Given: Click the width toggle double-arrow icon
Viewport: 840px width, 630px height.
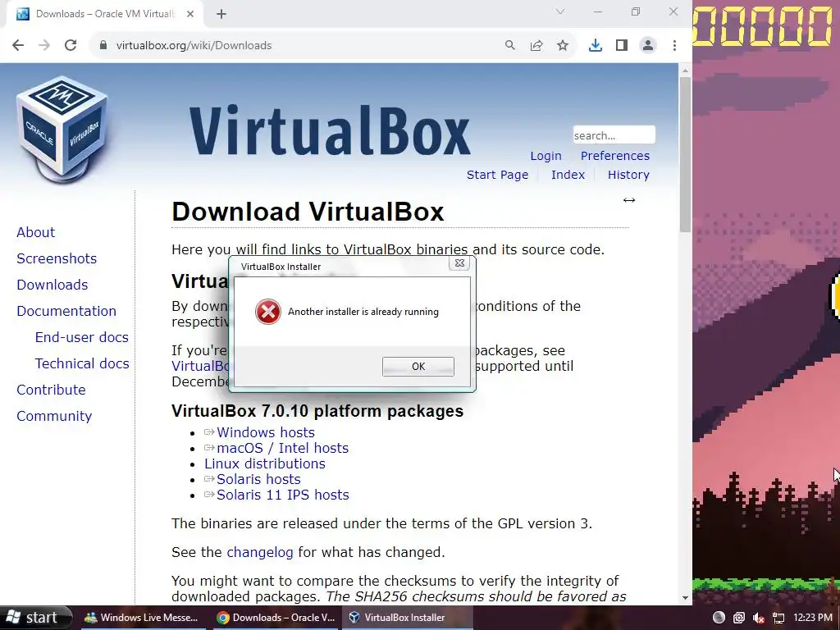Looking at the screenshot, I should click(629, 200).
